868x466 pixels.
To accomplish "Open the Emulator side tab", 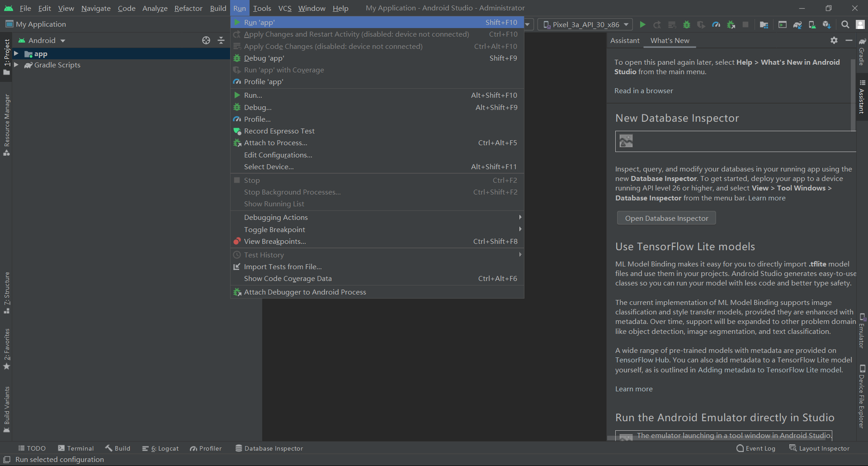I will click(862, 331).
